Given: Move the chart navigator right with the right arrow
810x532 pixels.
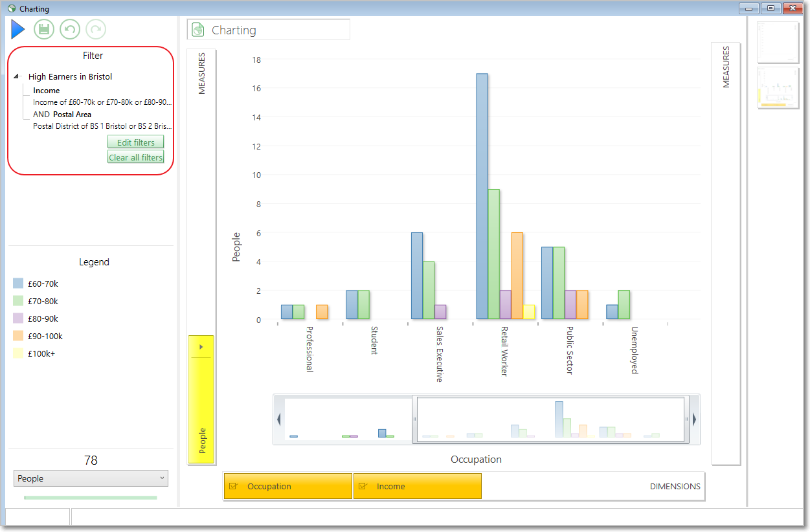Looking at the screenshot, I should point(694,419).
